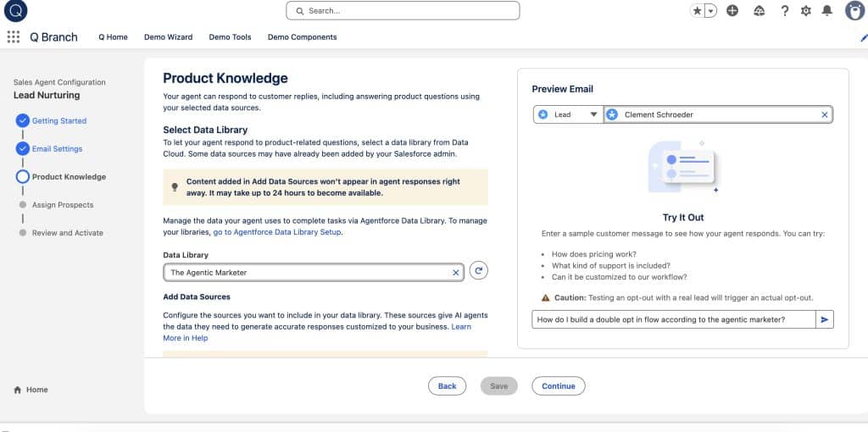Screen dimensions: 868x432
Task: Open the Q Home tab
Action: pos(113,37)
